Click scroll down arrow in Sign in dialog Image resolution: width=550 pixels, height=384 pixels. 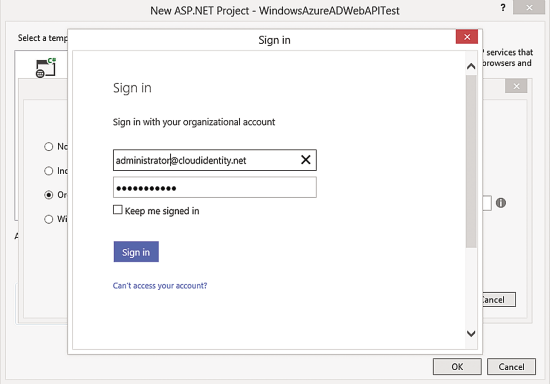point(471,334)
